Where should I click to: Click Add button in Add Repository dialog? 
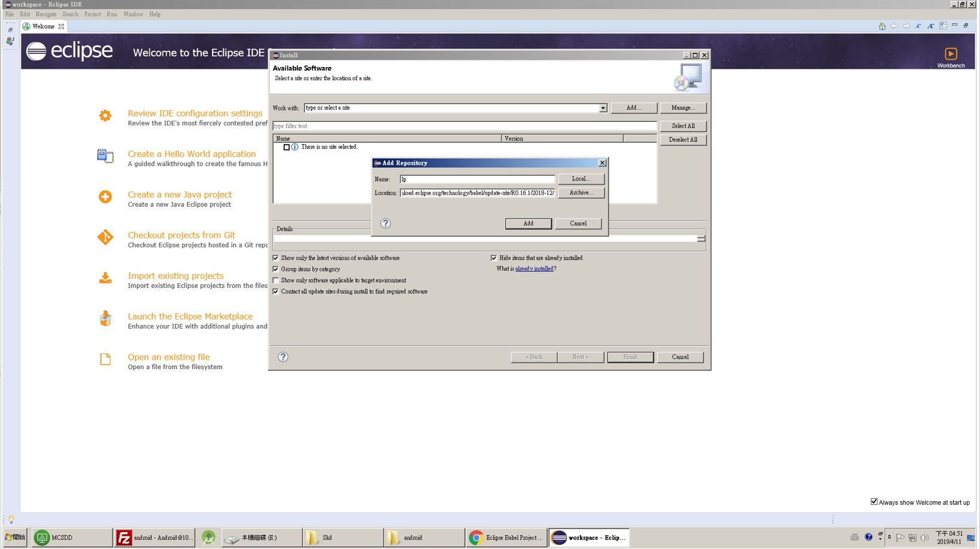pyautogui.click(x=529, y=223)
